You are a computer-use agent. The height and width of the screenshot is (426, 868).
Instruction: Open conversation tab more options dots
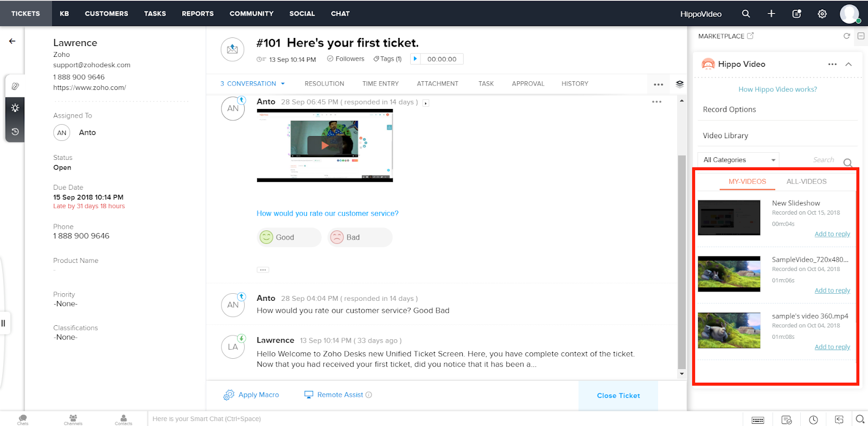[x=658, y=84]
